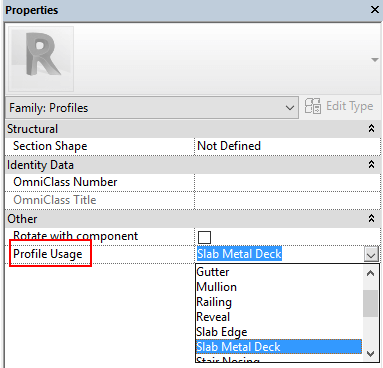This screenshot has width=383, height=368.
Task: Click the Revit family preview thumbnail
Action: (41, 59)
